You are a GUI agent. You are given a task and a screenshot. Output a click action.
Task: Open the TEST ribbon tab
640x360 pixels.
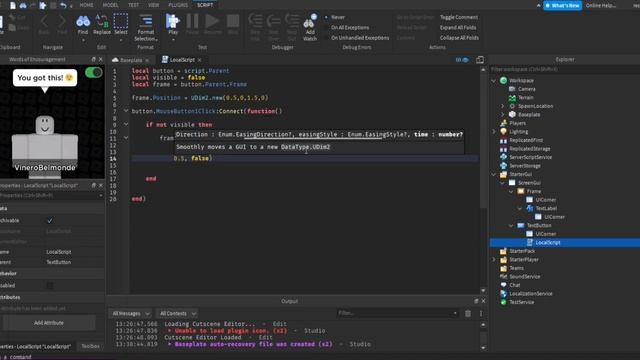133,5
